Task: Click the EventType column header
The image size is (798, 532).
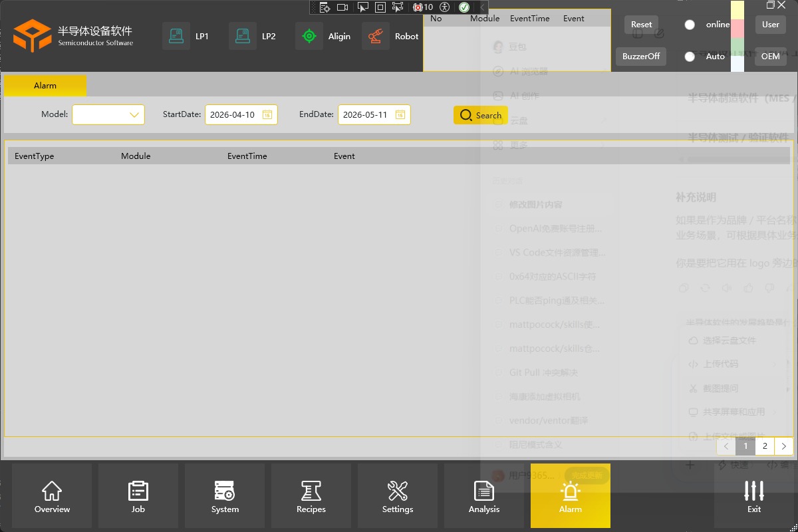Action: coord(35,156)
